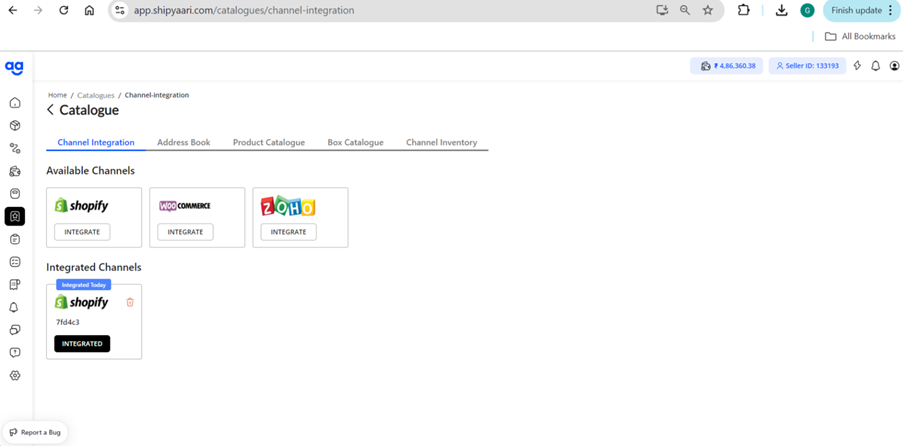Image resolution: width=903 pixels, height=446 pixels.
Task: Integrate the Zoho channel
Action: pos(289,232)
